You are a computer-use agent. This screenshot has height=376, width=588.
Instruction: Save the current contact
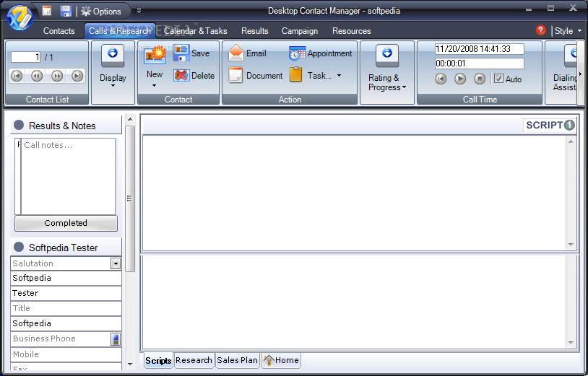click(191, 53)
